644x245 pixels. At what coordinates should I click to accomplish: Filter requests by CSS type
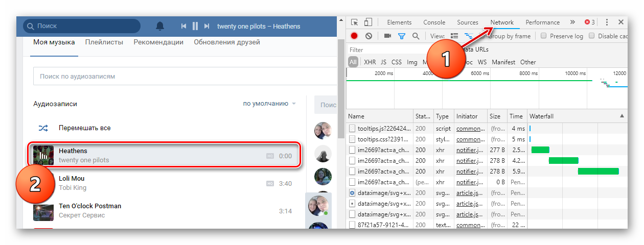point(397,62)
